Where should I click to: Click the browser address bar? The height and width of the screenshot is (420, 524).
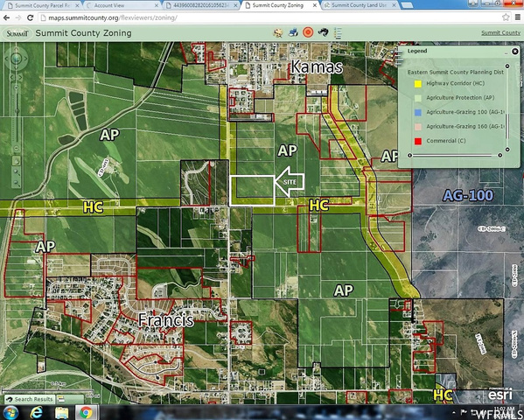270,17
